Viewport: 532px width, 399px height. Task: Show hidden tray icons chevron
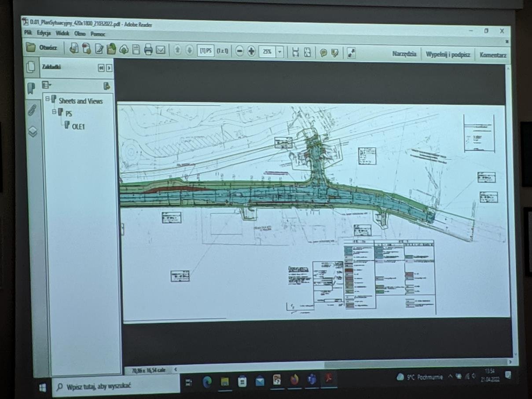tap(450, 376)
